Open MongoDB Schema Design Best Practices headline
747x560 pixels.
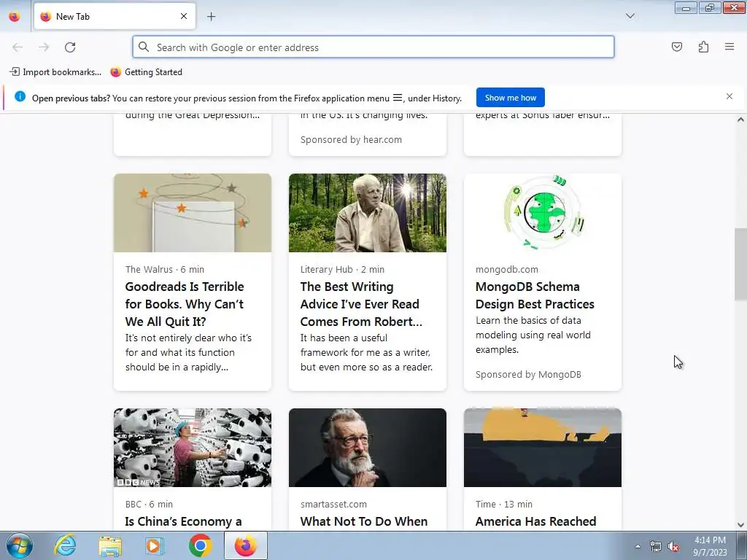coord(535,295)
